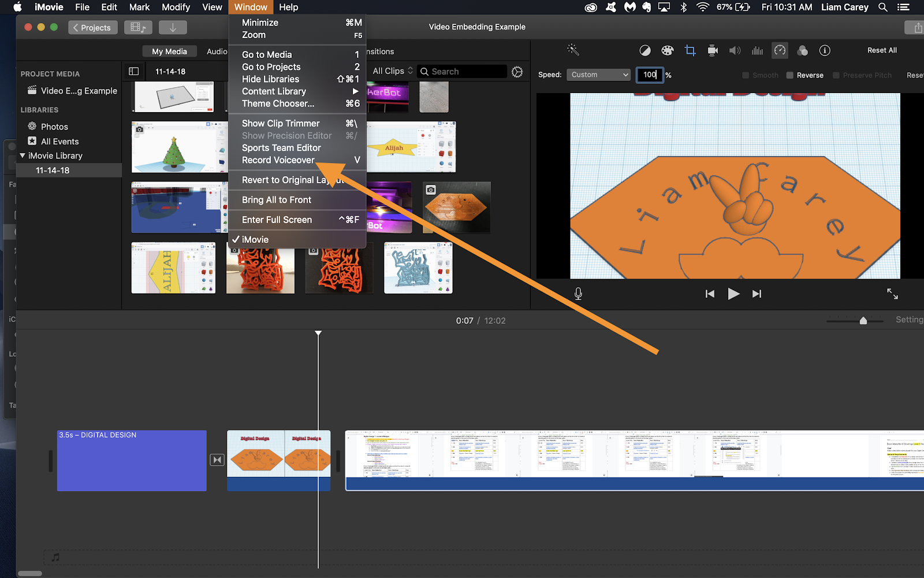Select Hide Libraries menu item
The height and width of the screenshot is (578, 924).
pos(297,79)
